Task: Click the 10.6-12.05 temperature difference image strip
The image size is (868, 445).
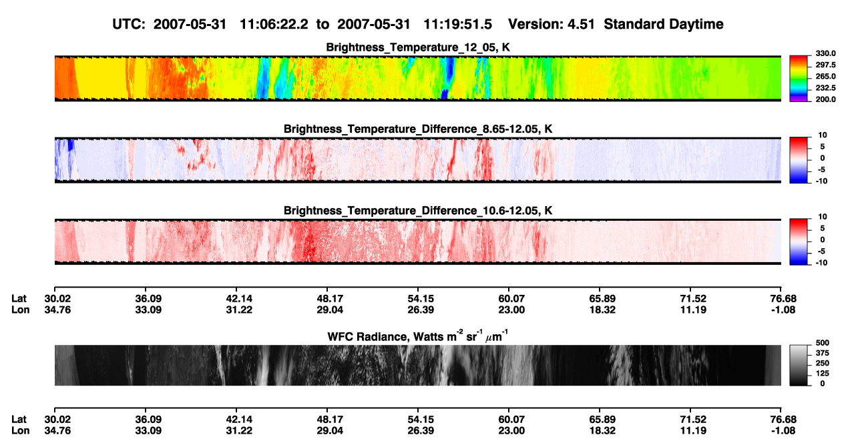Action: coord(418,242)
